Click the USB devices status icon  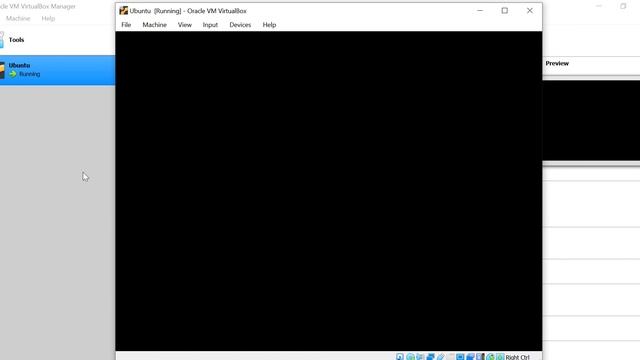[441, 357]
